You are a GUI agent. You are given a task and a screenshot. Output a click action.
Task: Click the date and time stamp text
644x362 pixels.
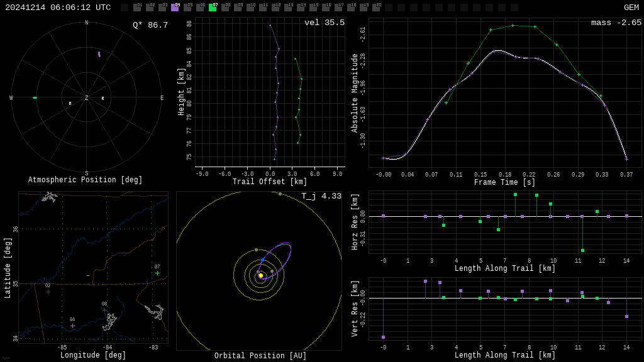(x=58, y=8)
